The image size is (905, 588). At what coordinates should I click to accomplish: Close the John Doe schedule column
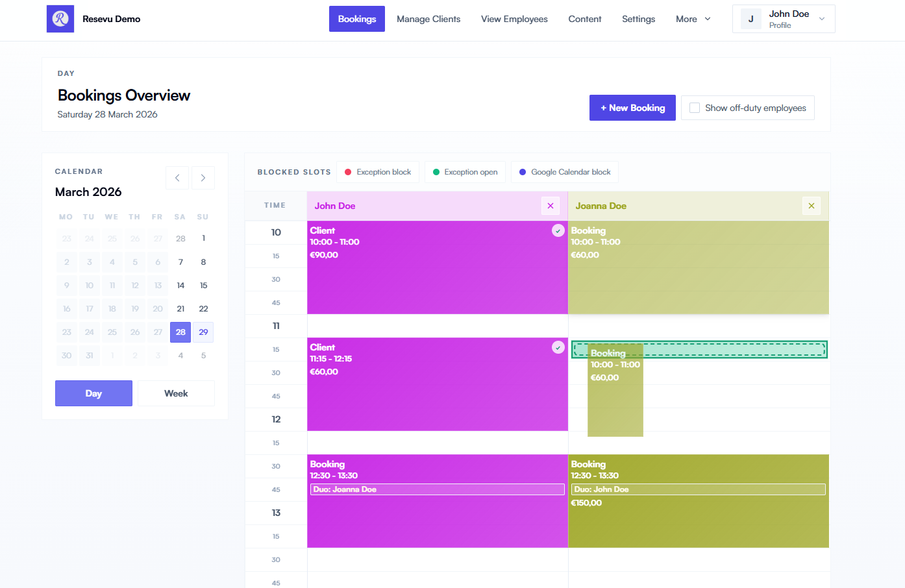click(x=551, y=205)
